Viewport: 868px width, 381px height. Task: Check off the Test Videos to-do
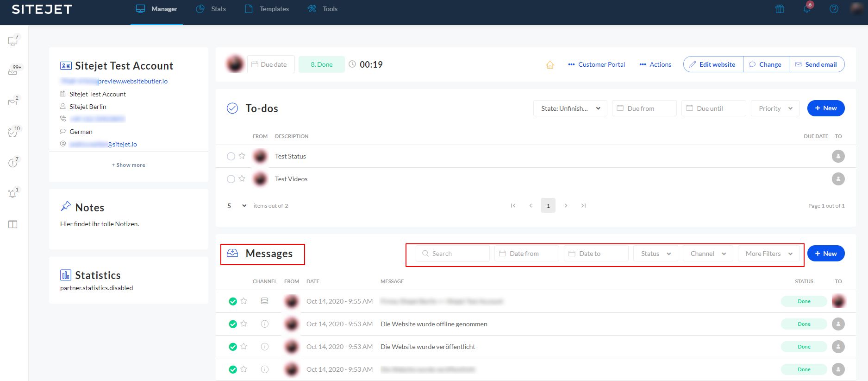[x=231, y=179]
